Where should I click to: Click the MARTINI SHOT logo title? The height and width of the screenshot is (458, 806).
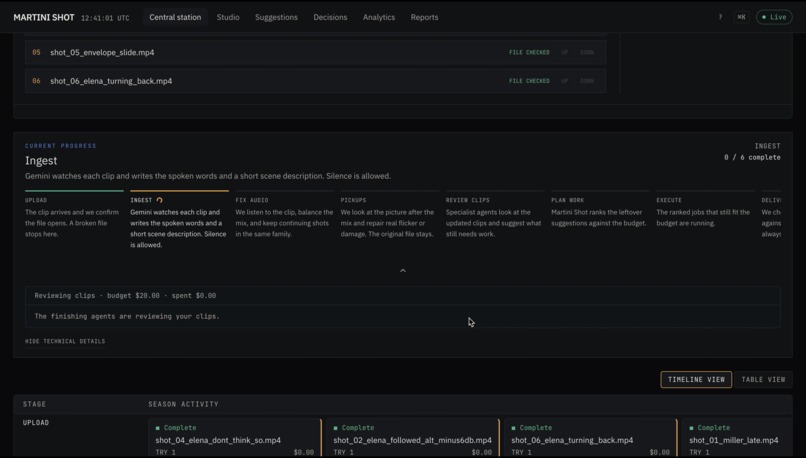(x=44, y=17)
